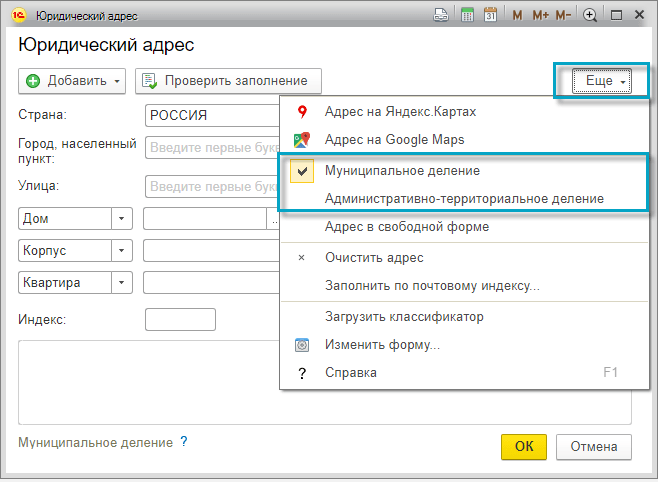
Task: Focus the Улица input field
Action: pyautogui.click(x=212, y=187)
